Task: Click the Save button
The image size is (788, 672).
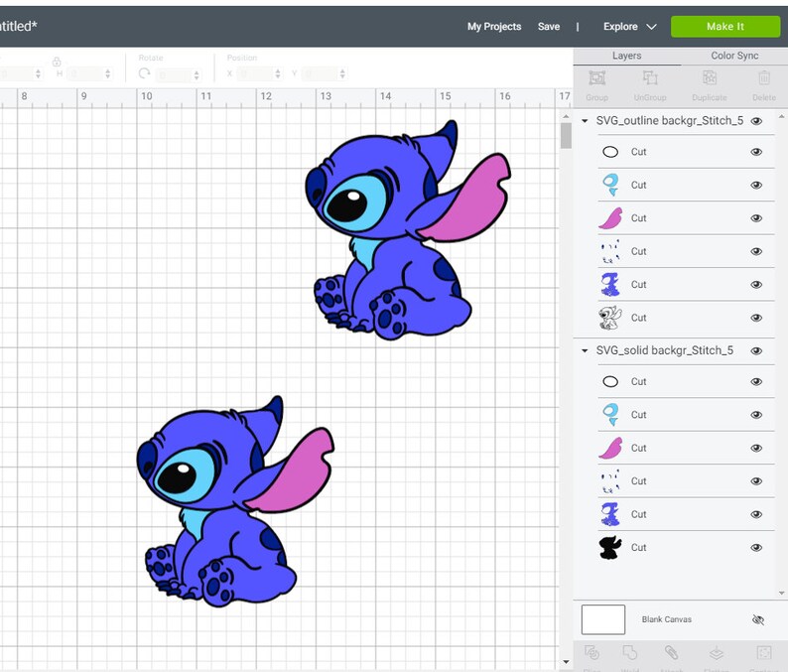Action: tap(548, 27)
